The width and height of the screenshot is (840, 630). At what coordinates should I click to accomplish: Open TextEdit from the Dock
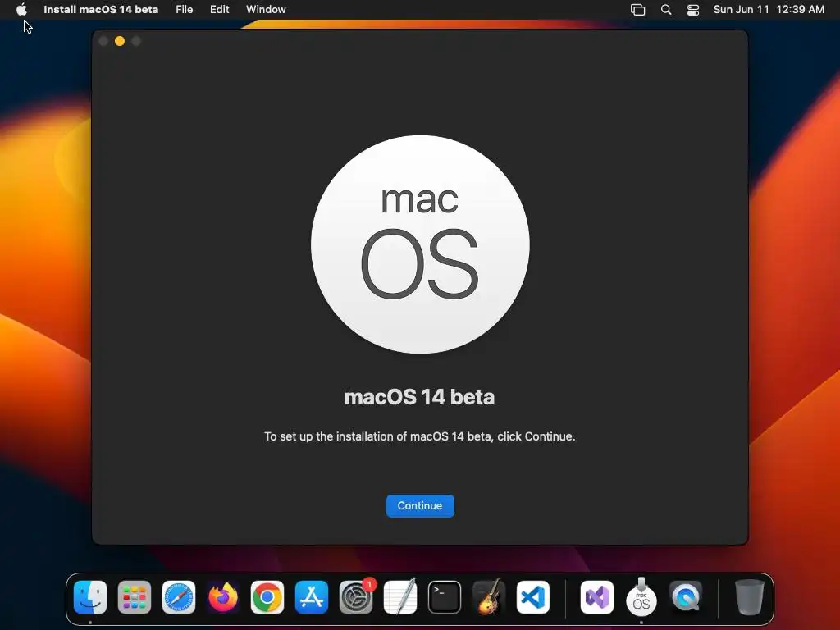[x=400, y=597]
